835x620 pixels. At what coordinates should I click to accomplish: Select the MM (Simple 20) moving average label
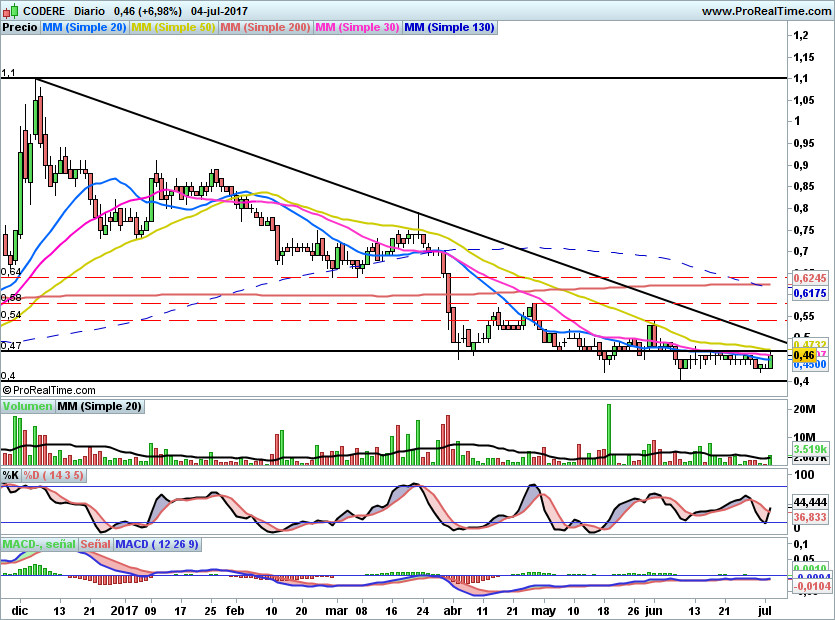coord(84,28)
